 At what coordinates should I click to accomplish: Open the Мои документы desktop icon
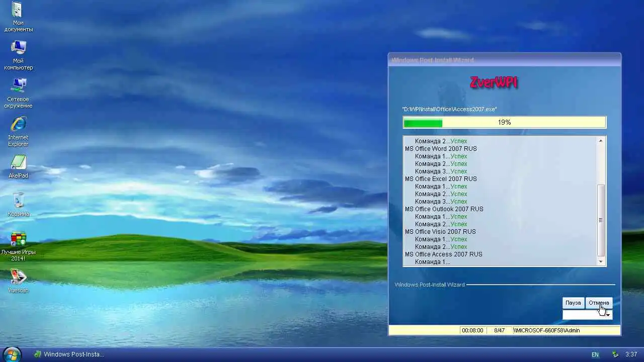click(19, 17)
